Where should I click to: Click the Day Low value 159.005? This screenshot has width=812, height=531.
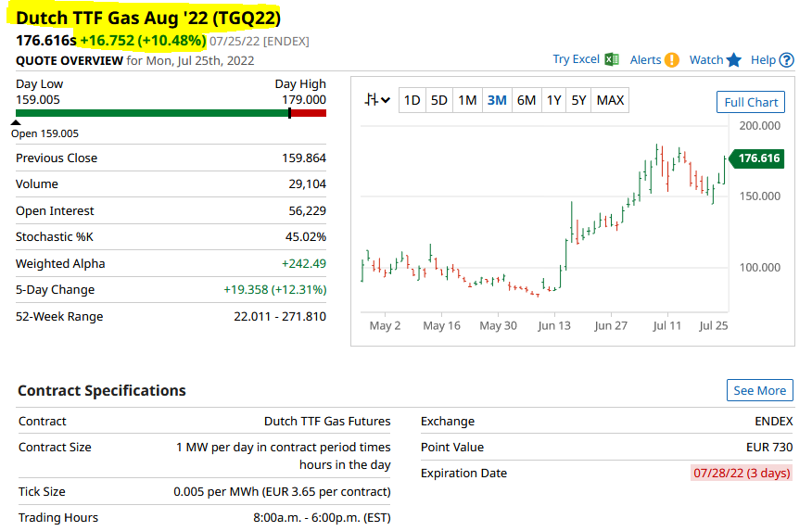[38, 99]
